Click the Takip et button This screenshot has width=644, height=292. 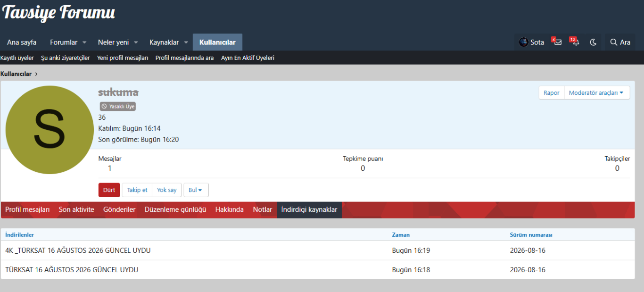coord(137,190)
